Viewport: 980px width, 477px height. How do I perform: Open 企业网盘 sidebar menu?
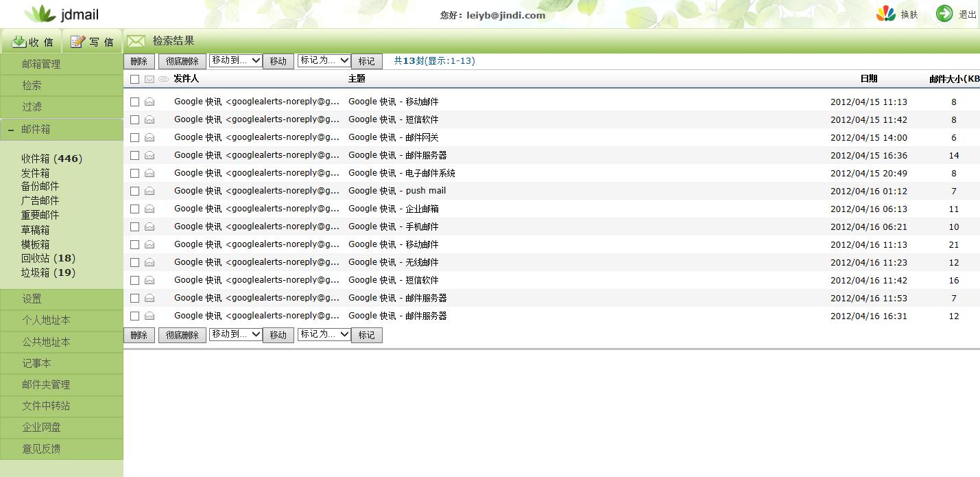(62, 427)
